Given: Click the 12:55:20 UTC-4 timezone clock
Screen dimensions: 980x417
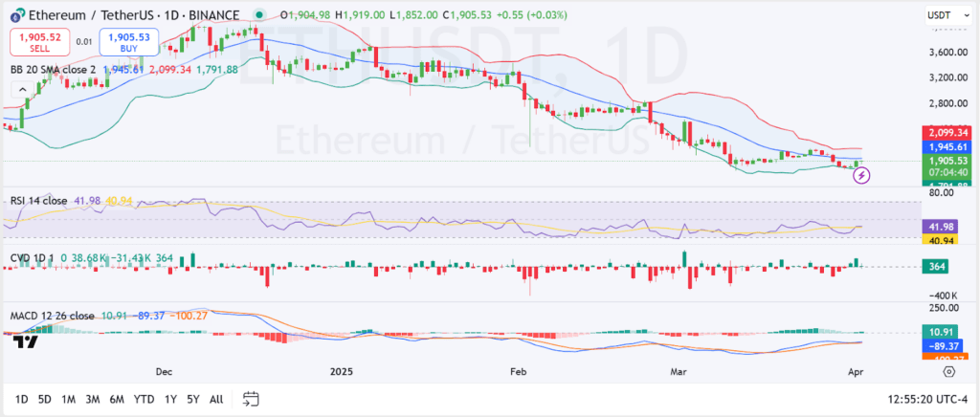Looking at the screenshot, I should tap(928, 398).
